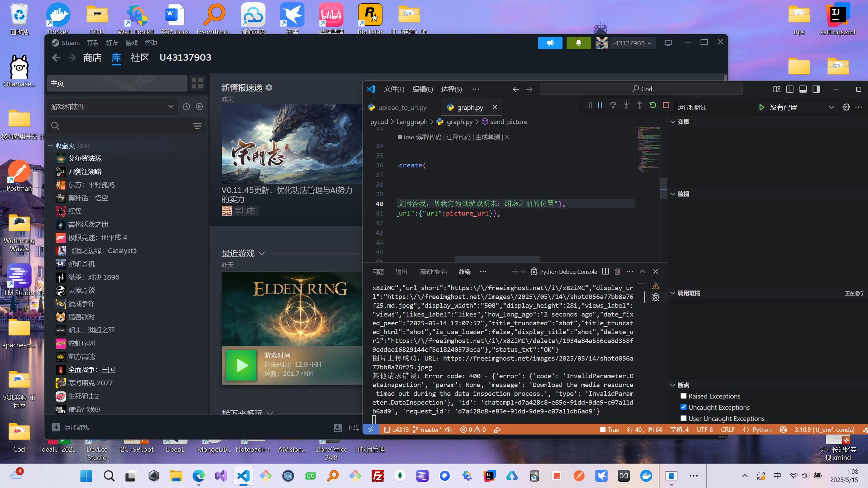
Task: Click Python interpreter 3.10.9 in status bar
Action: pyautogui.click(x=825, y=429)
